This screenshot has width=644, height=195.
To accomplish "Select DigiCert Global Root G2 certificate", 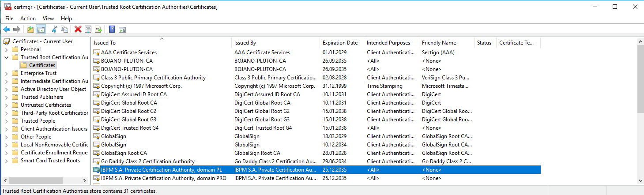I will (316, 111).
